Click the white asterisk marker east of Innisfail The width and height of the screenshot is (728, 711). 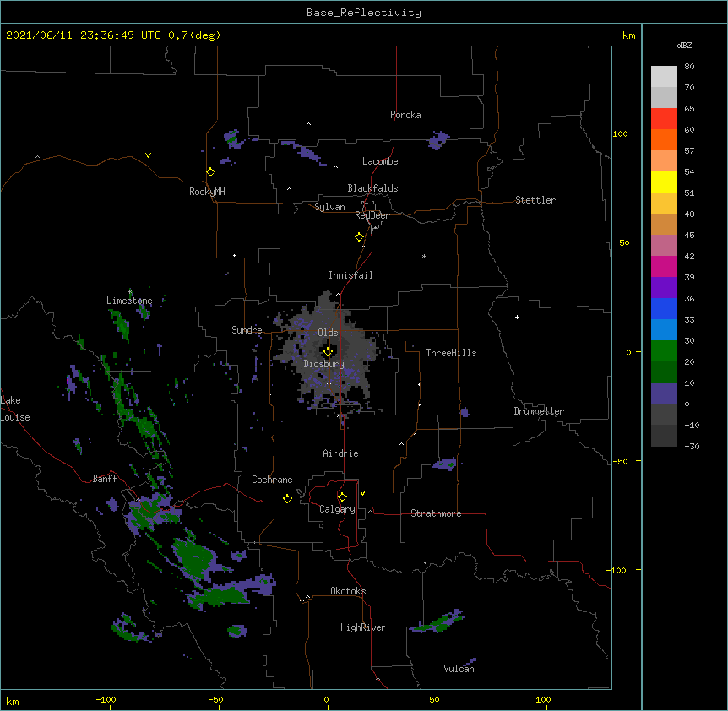(424, 256)
